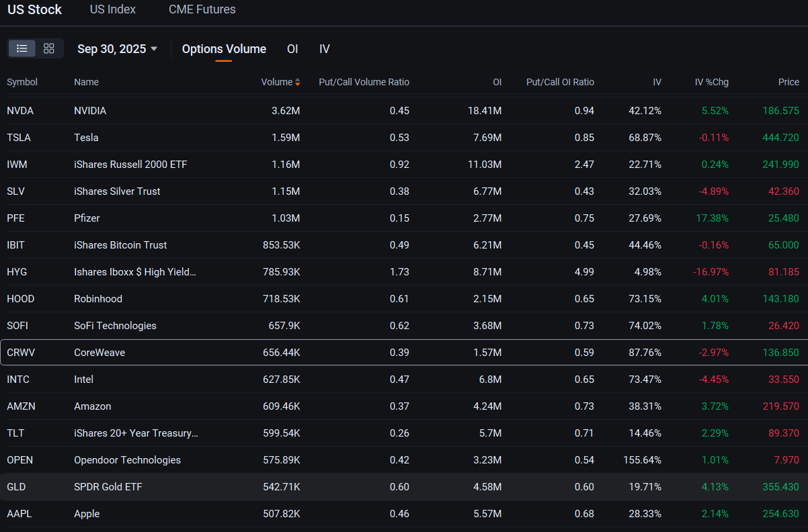Switch to grid view layout
This screenshot has width=808, height=532.
click(x=48, y=48)
